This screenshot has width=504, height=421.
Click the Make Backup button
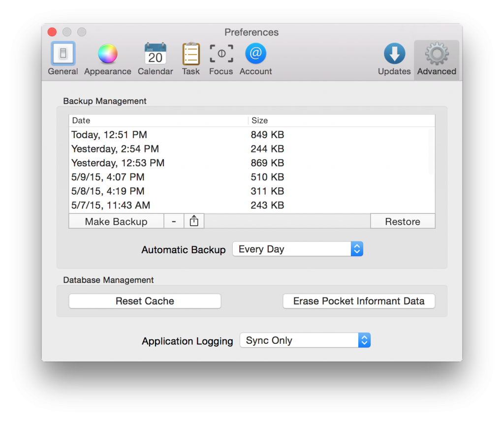116,221
